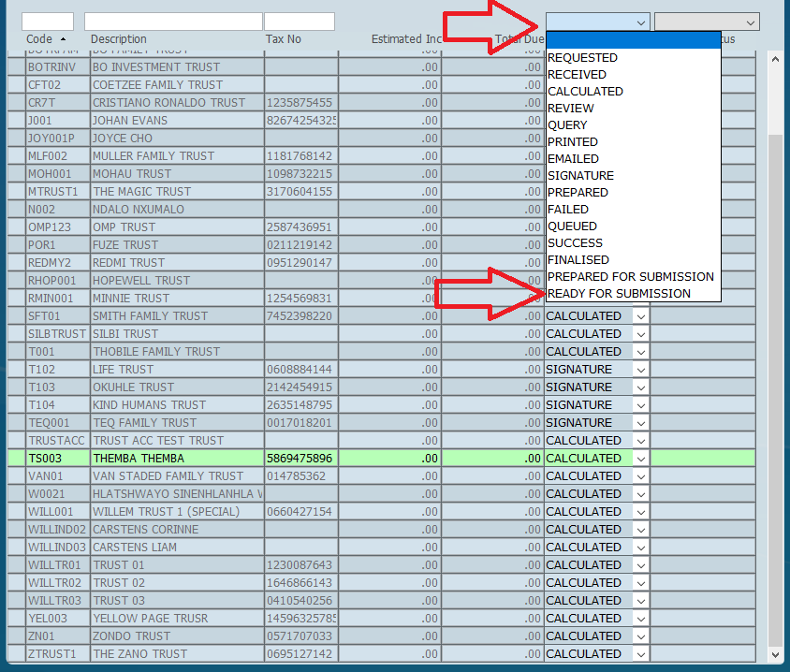Select QUERY in the dropdown list
Image resolution: width=790 pixels, height=672 pixels.
[x=567, y=125]
